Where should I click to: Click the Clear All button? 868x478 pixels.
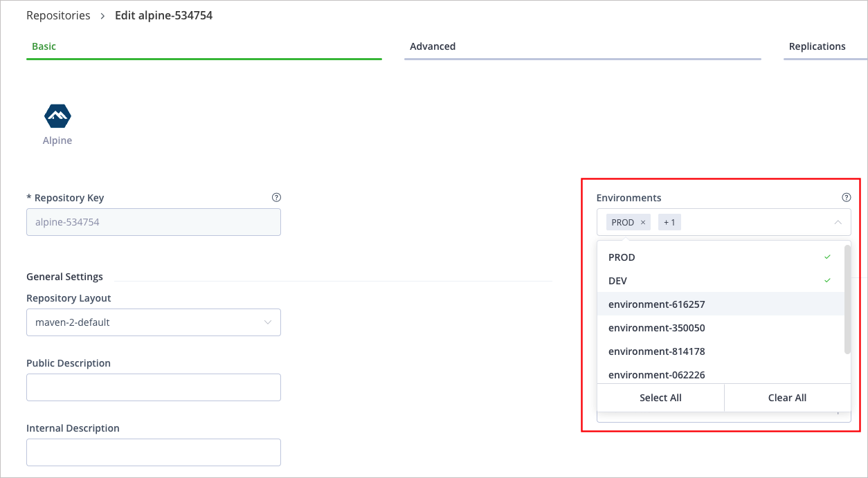pyautogui.click(x=787, y=397)
